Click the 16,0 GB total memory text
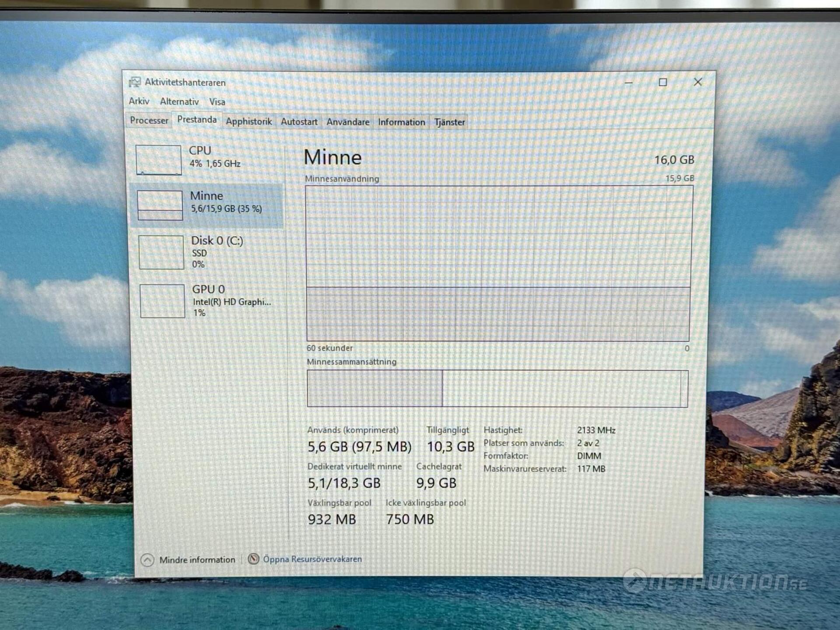840x630 pixels. [674, 160]
